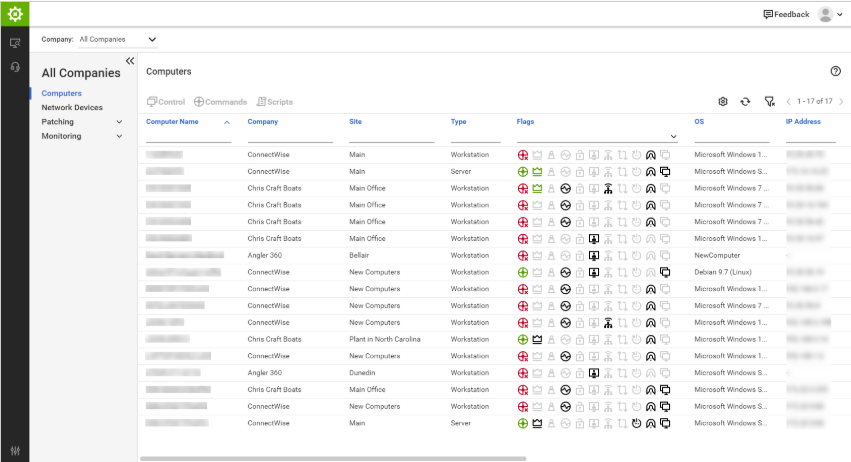851x462 pixels.
Task: Go to previous page arrow
Action: [x=789, y=102]
